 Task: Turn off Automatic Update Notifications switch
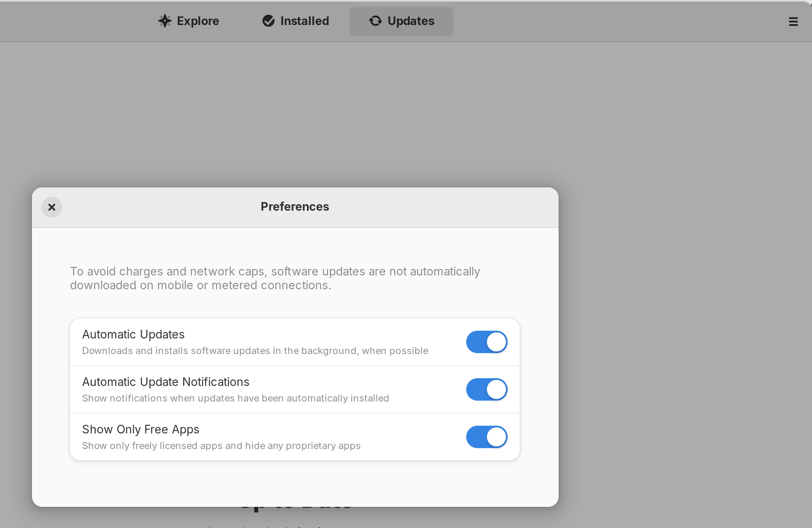(487, 389)
